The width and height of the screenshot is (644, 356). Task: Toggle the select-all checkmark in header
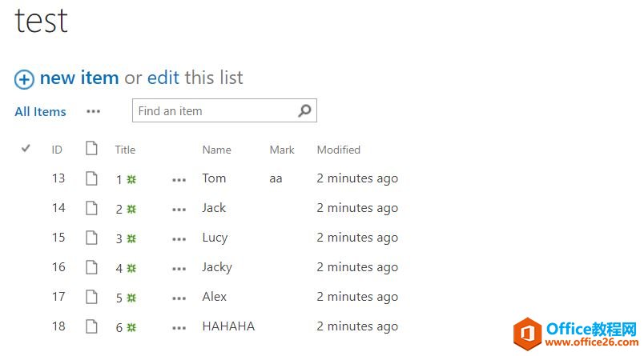[x=26, y=149]
